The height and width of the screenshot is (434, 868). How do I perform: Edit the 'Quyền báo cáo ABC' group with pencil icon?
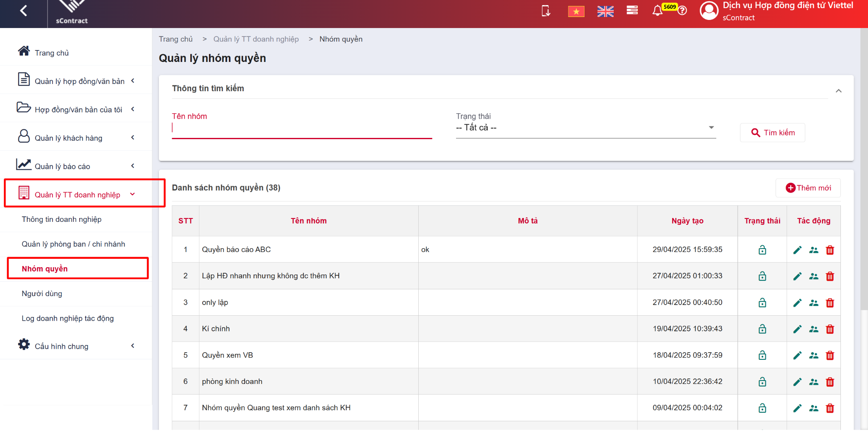pos(797,250)
